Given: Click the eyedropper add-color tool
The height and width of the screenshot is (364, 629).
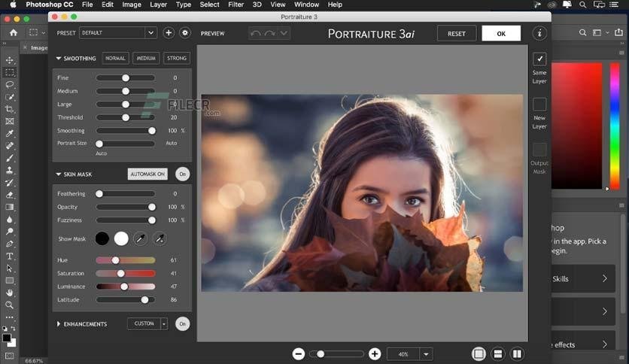Looking at the screenshot, I should click(x=160, y=239).
